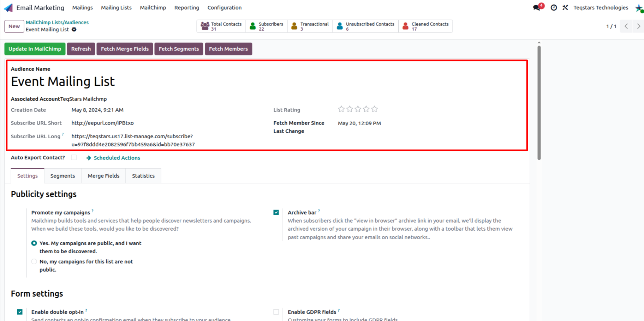Set List Rating to three stars

click(x=358, y=109)
